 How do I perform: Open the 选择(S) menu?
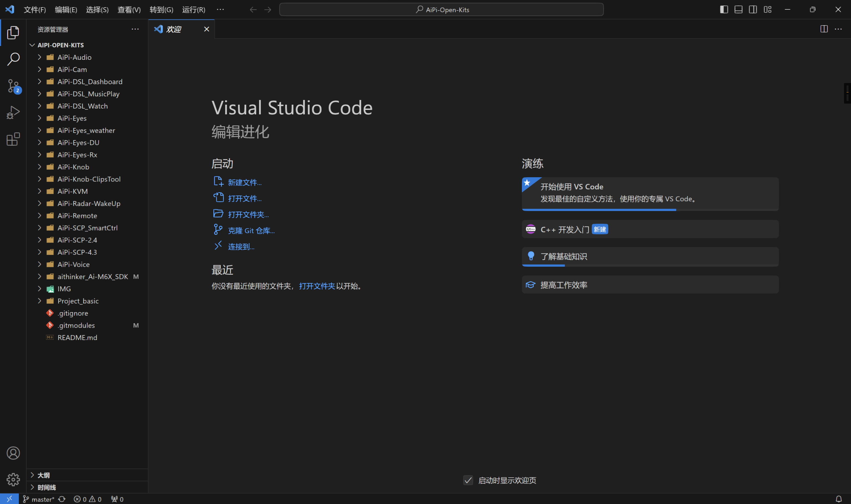click(x=97, y=9)
